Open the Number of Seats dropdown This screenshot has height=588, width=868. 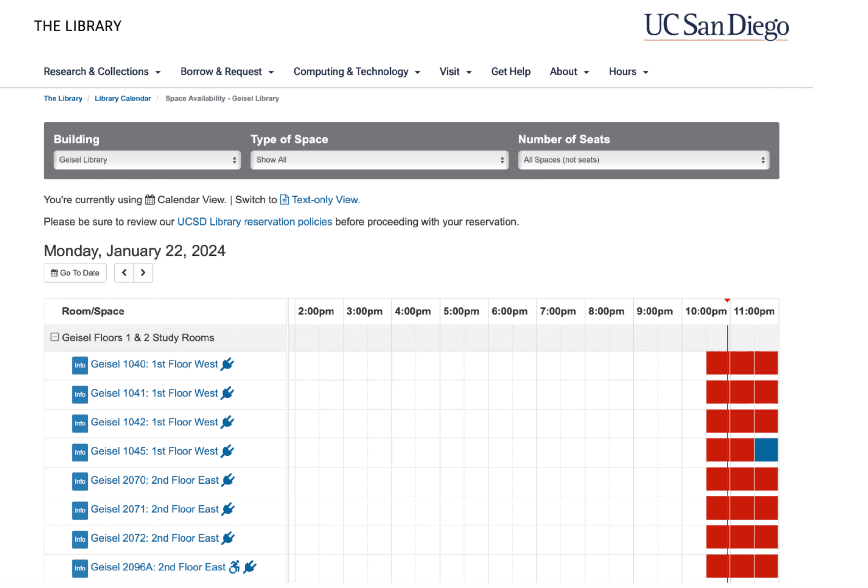point(643,160)
